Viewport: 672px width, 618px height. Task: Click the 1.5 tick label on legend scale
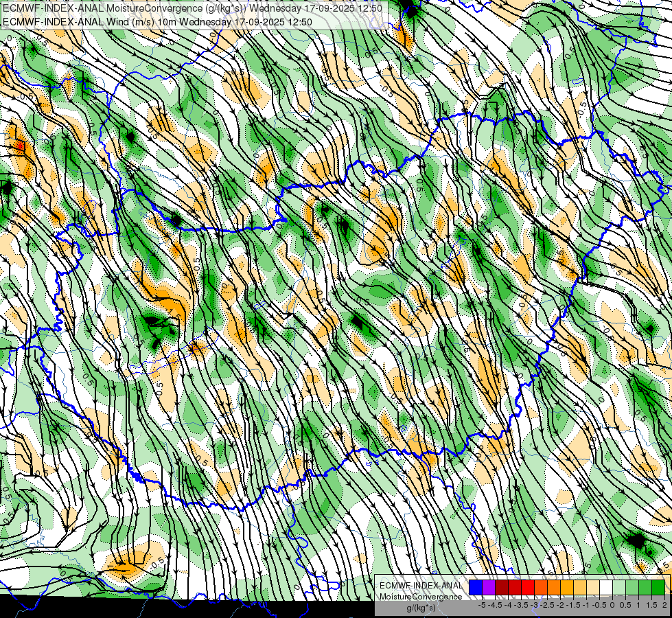tap(652, 605)
